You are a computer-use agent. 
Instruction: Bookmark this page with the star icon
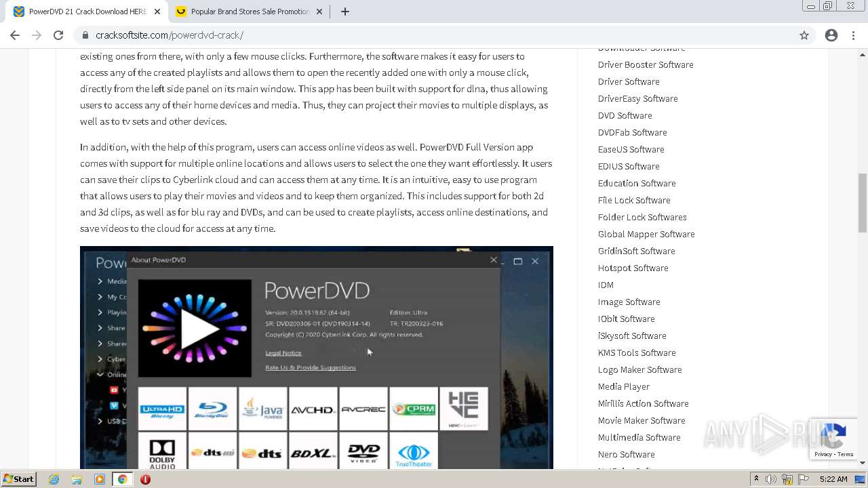(x=804, y=35)
